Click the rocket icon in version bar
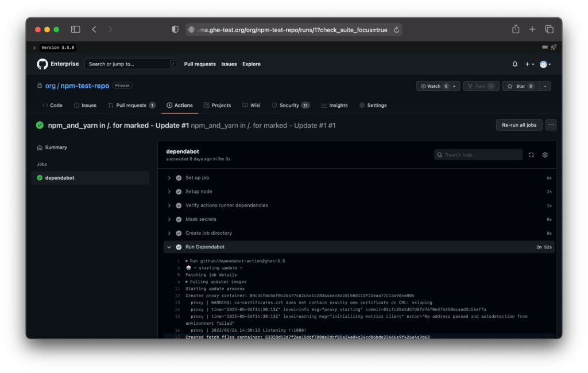The height and width of the screenshot is (373, 588). tap(554, 47)
